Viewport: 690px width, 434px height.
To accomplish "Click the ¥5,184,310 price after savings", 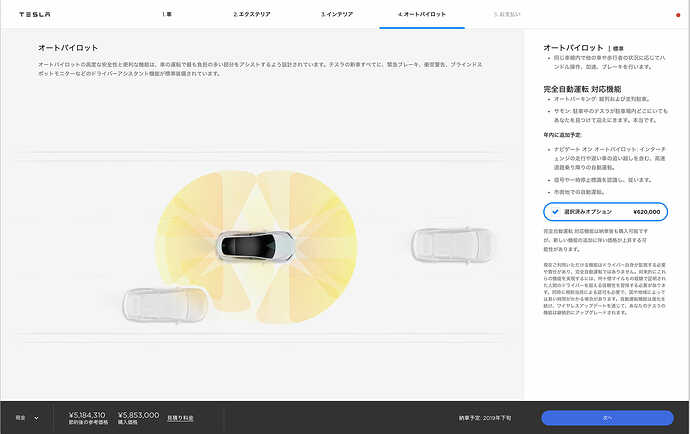I will (87, 415).
